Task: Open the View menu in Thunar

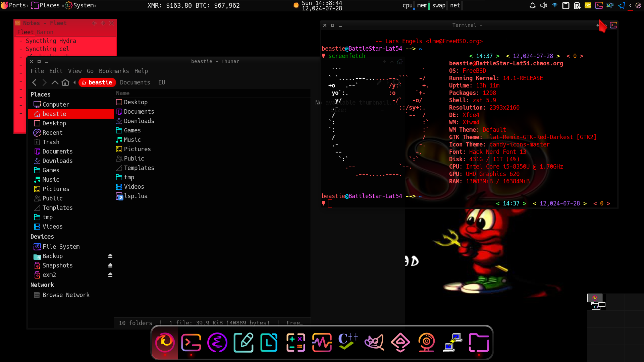Action: click(x=75, y=71)
